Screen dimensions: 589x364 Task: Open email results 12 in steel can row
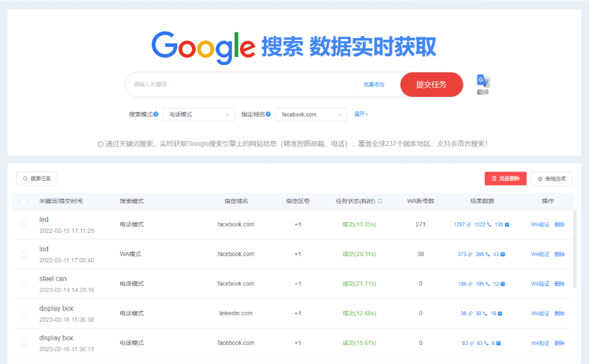[498, 284]
